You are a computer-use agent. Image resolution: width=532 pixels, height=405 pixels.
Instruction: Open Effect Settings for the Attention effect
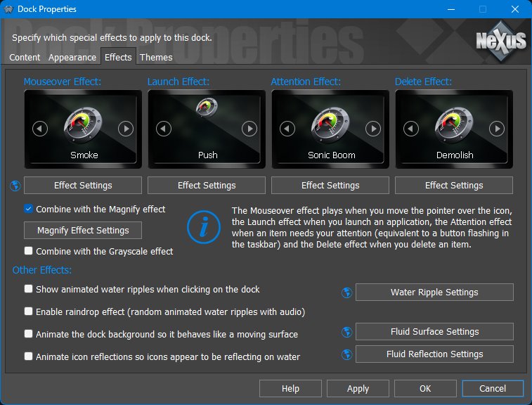tap(330, 186)
